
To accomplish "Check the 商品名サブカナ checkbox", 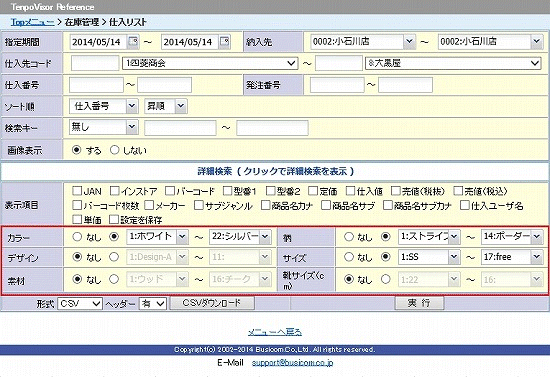I will click(x=388, y=205).
